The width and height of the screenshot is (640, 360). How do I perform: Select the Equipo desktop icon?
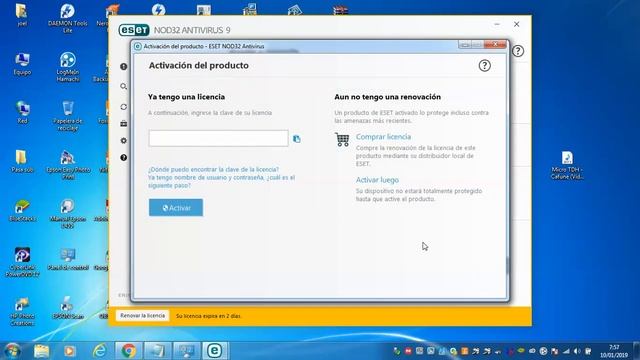(22, 64)
